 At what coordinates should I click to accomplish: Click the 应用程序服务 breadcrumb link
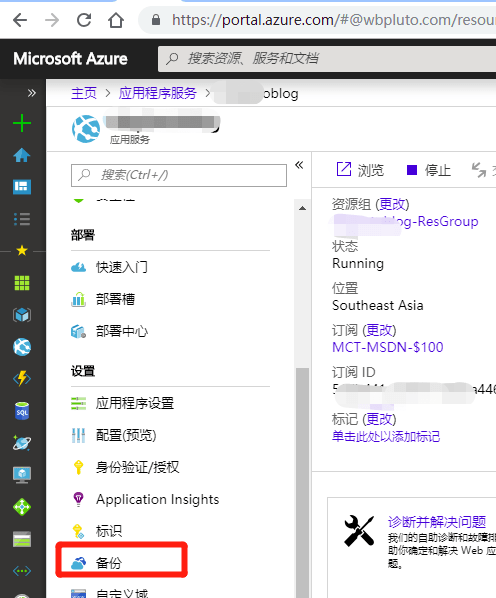pos(157,93)
